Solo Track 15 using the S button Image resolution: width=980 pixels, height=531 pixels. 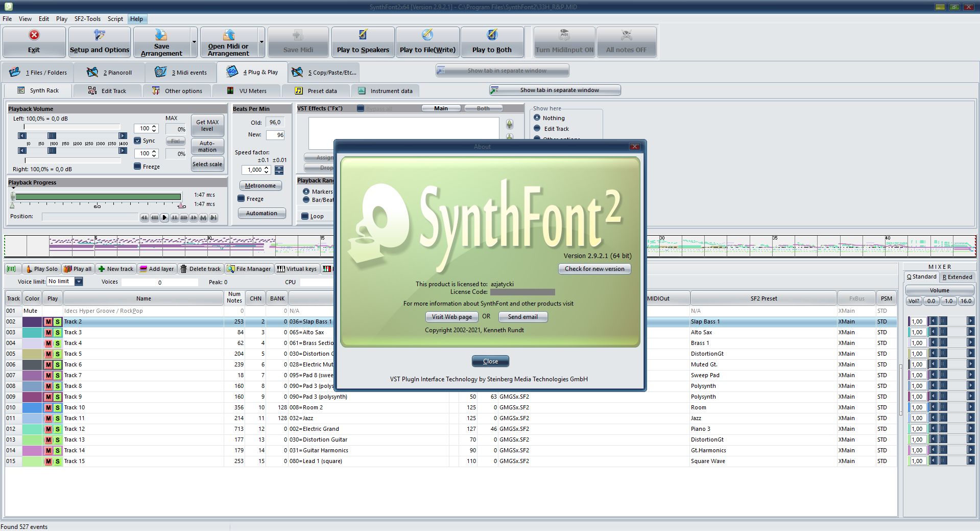[x=58, y=461]
